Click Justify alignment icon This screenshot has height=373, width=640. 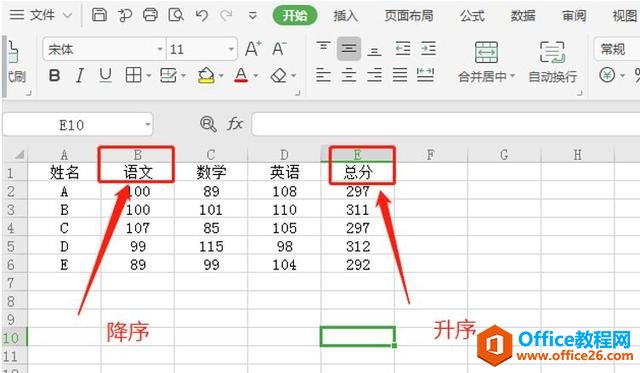click(x=400, y=75)
